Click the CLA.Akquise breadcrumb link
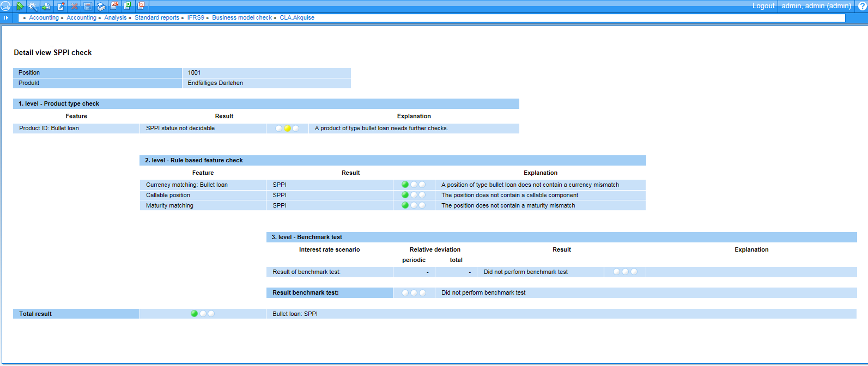The height and width of the screenshot is (366, 868). click(x=297, y=18)
